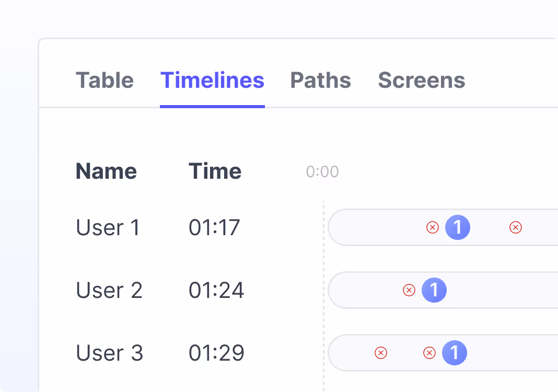The image size is (558, 392).
Task: Sort by the Name column header
Action: [x=106, y=171]
